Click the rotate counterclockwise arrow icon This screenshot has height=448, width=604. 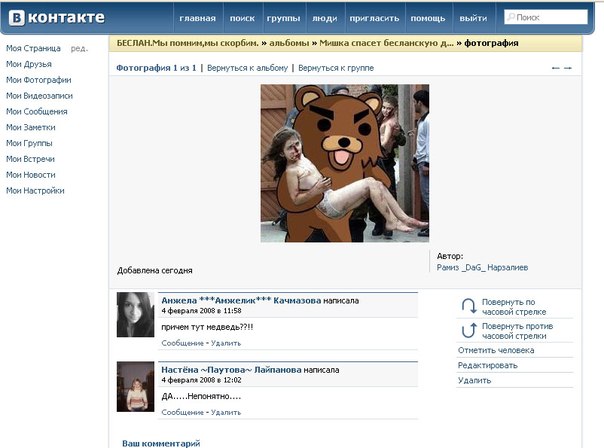[x=469, y=331]
